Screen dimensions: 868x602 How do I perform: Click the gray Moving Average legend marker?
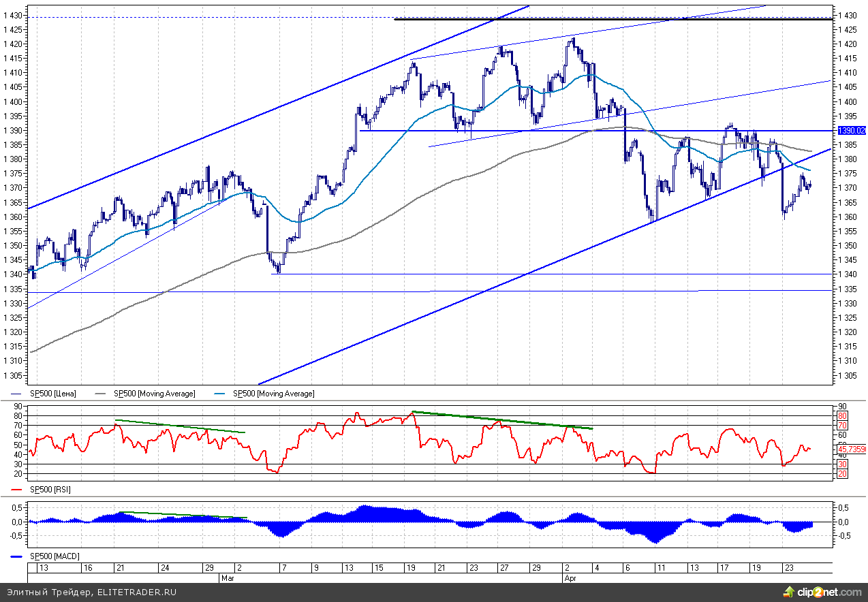[100, 394]
